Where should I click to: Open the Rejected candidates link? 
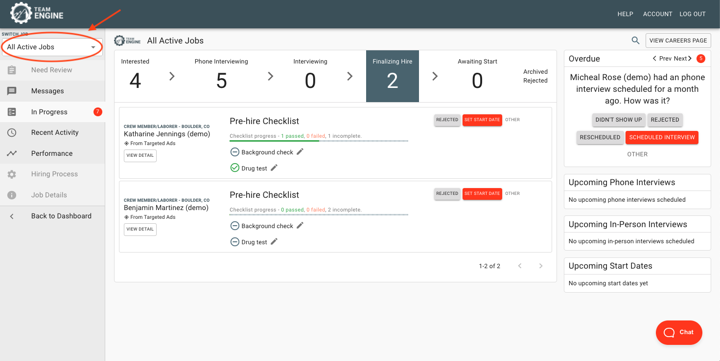pos(535,80)
